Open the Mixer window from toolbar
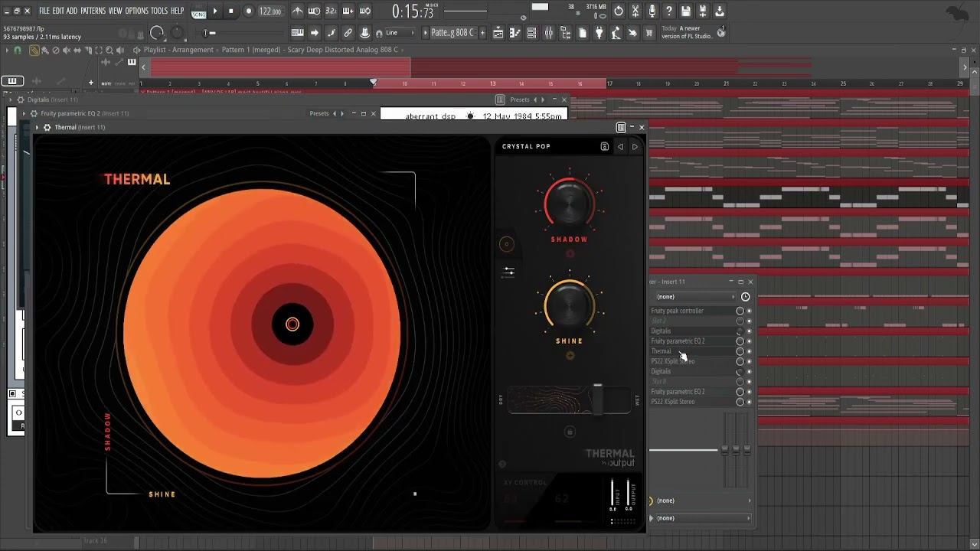980x551 pixels. tap(548, 33)
